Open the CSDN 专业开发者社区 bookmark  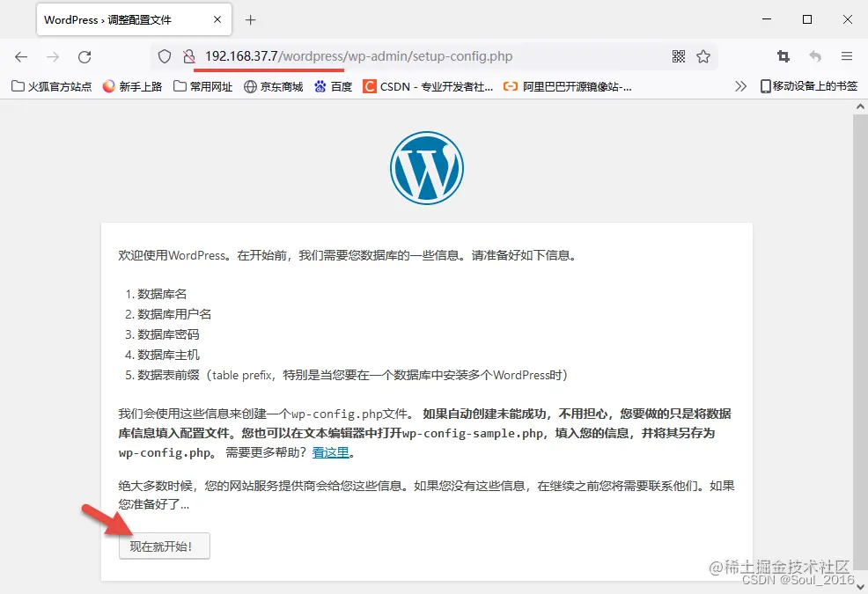point(428,86)
